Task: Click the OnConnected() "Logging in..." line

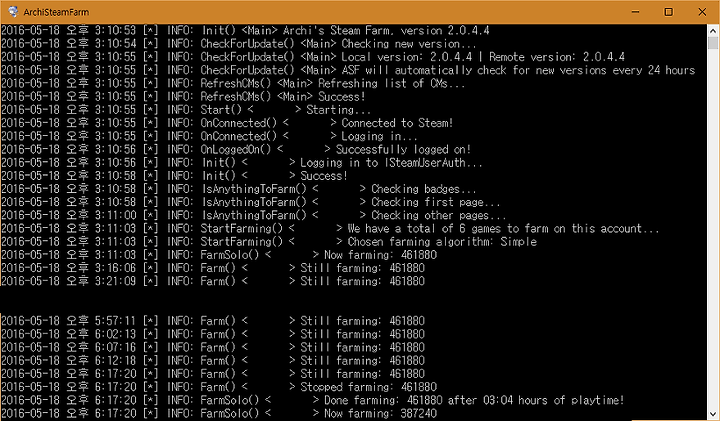Action: pyautogui.click(x=209, y=137)
